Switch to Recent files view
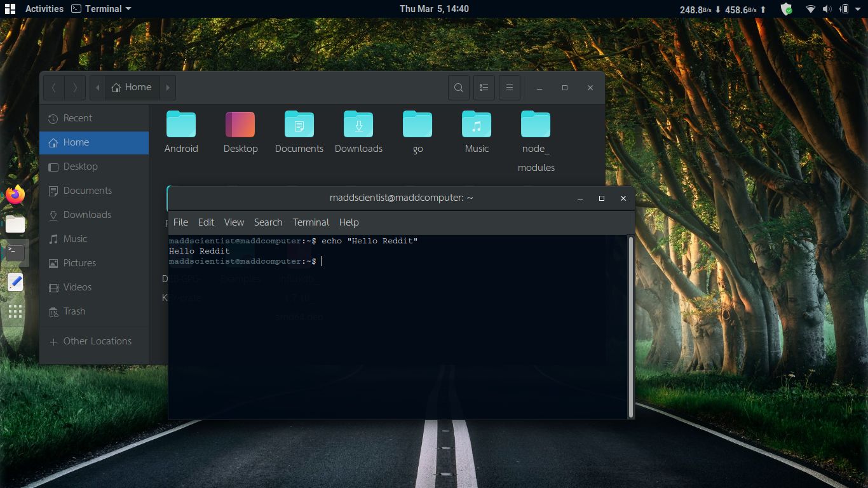The width and height of the screenshot is (868, 488). point(76,118)
